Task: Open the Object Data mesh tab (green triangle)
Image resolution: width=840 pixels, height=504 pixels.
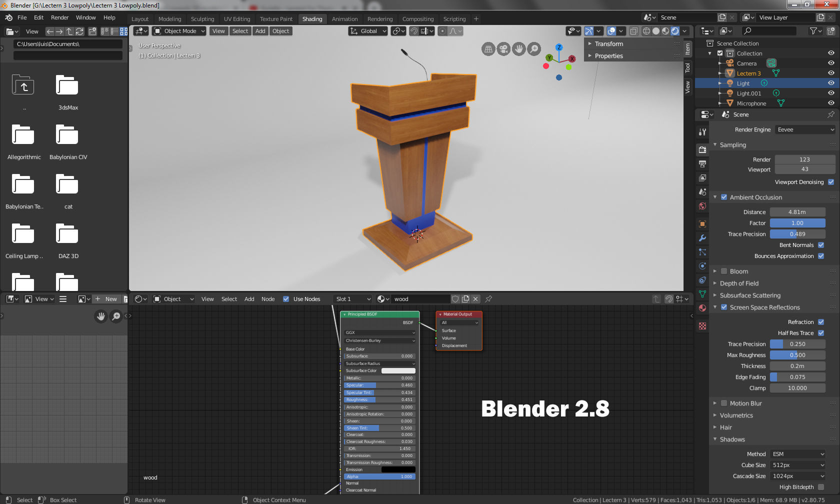Action: tap(702, 294)
